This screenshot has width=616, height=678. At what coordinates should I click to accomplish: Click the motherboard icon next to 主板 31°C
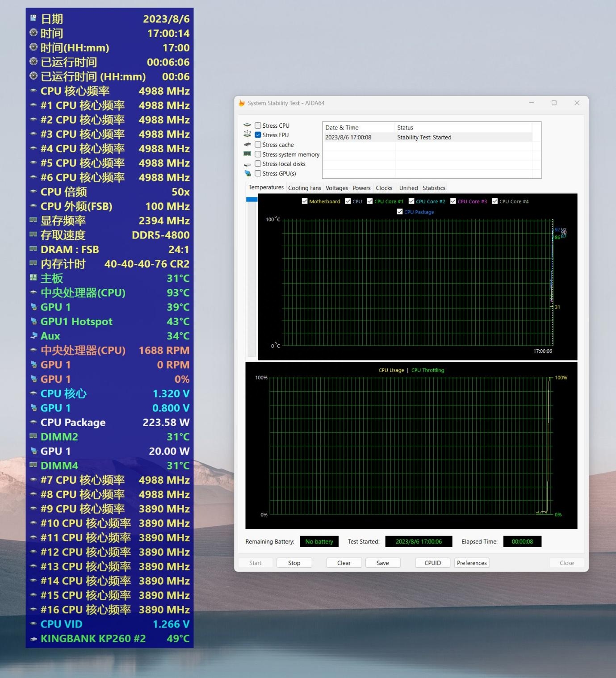(x=33, y=277)
